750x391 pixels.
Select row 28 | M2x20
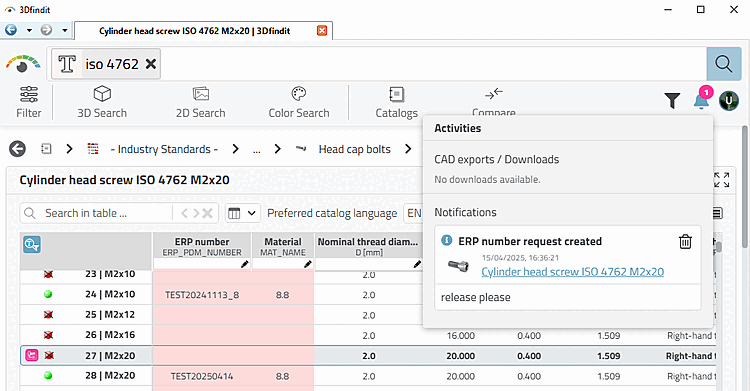(x=110, y=376)
